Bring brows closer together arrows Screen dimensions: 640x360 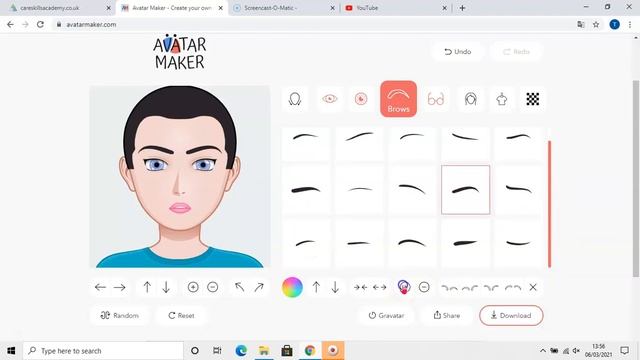coord(360,287)
